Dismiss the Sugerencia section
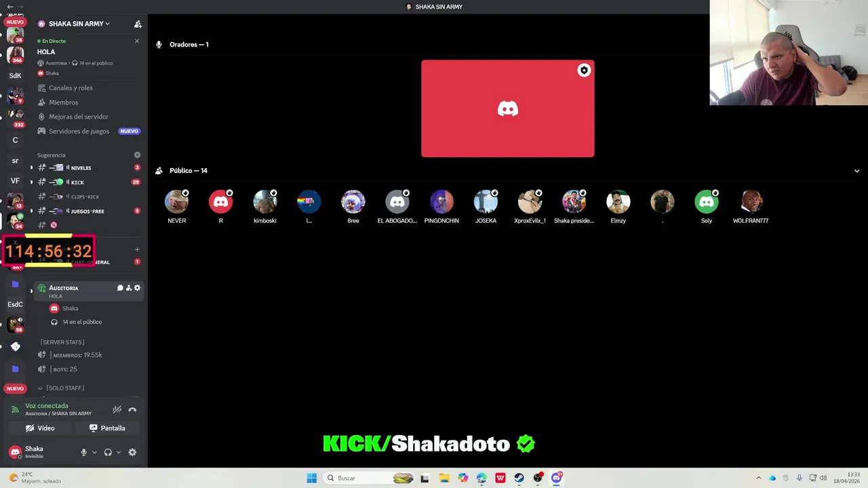 click(137, 155)
